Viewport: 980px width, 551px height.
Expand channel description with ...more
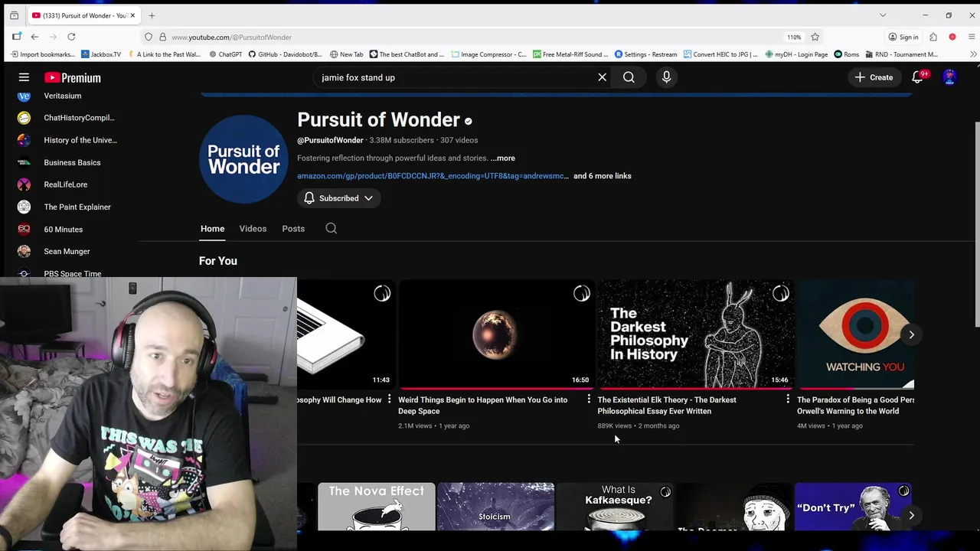point(502,158)
